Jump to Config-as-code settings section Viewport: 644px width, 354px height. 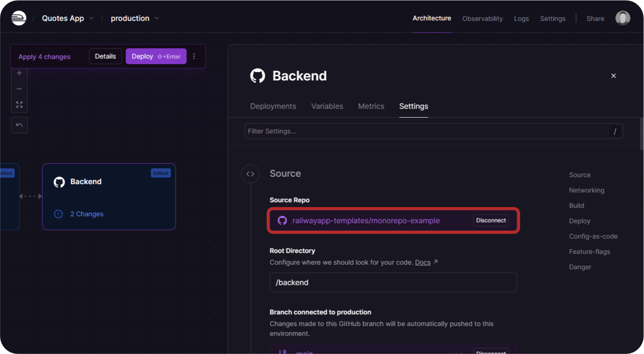click(593, 236)
